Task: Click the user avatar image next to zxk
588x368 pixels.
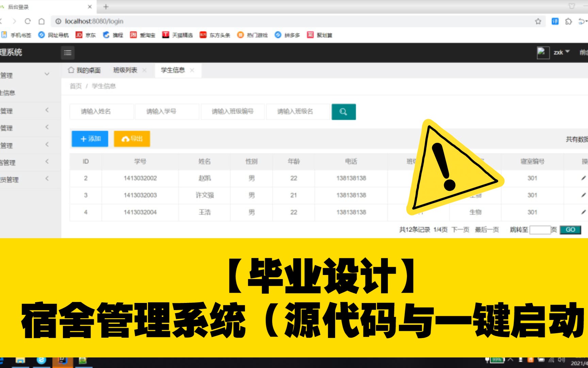Action: point(543,52)
